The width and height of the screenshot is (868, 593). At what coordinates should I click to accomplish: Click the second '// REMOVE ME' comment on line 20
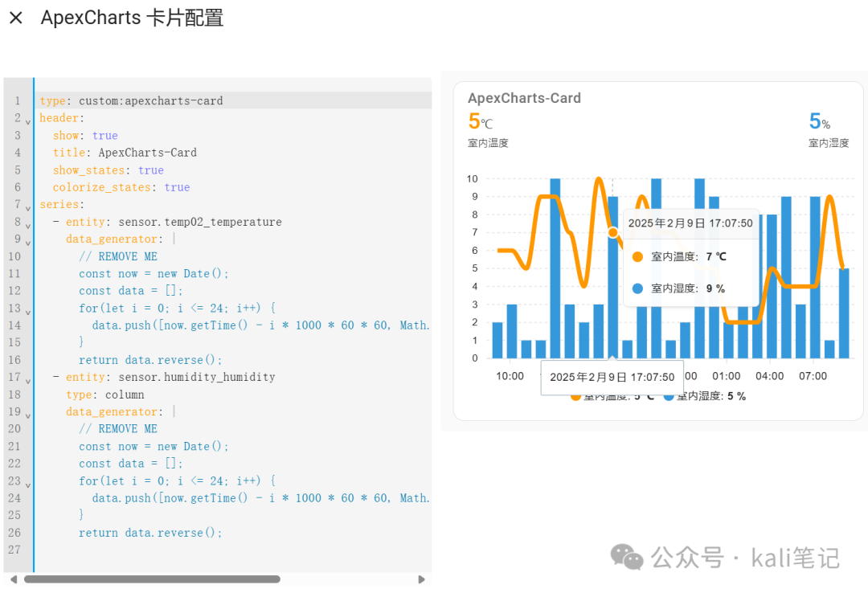[x=118, y=429]
